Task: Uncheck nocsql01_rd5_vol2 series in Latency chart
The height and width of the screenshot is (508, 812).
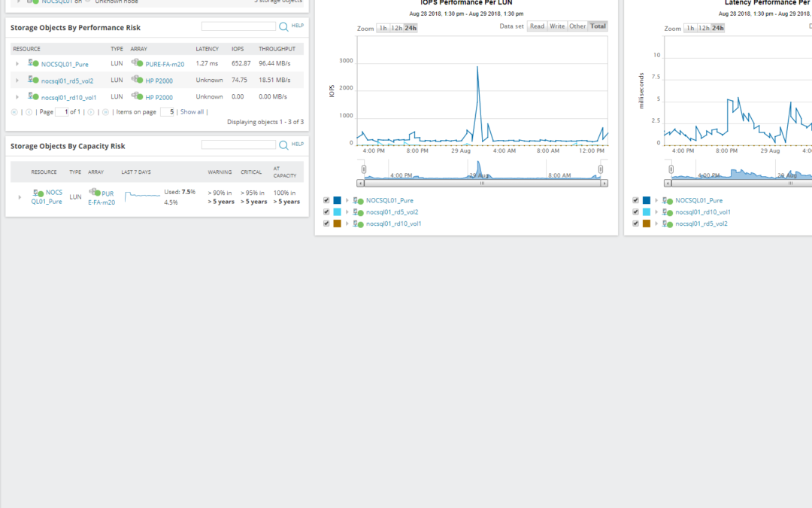Action: pyautogui.click(x=635, y=224)
